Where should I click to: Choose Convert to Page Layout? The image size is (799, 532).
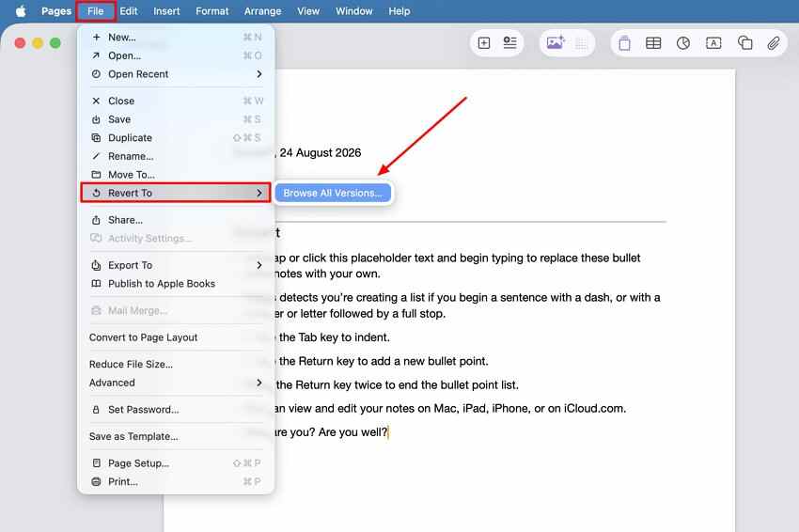pos(176,337)
